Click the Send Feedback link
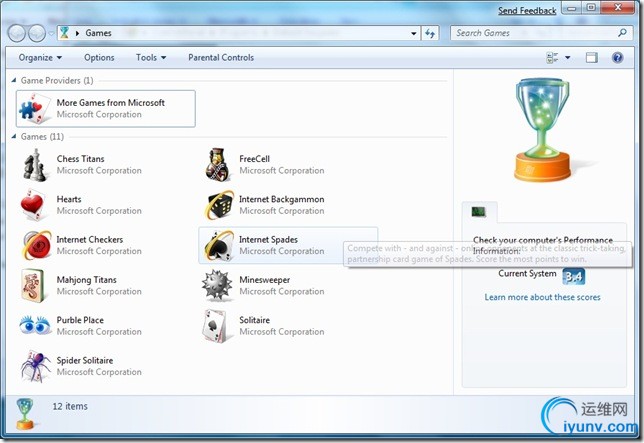This screenshot has height=443, width=644. [x=527, y=11]
